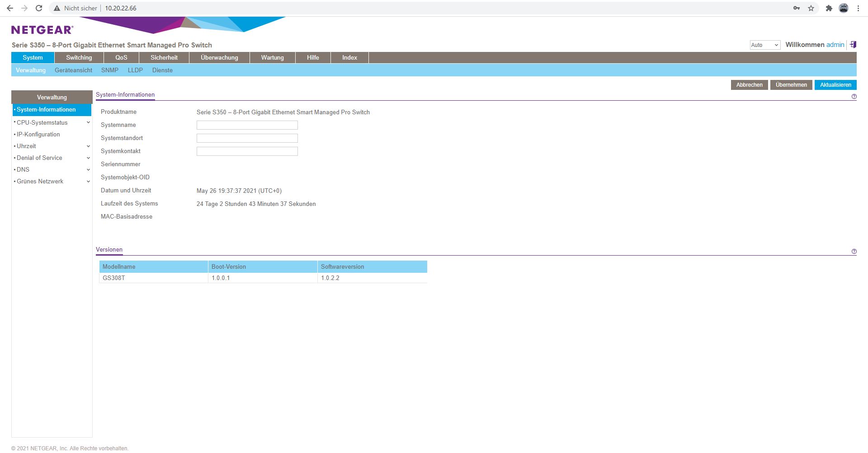Image resolution: width=868 pixels, height=453 pixels.
Task: Click the boot version value 1.0.0.1
Action: coord(221,278)
